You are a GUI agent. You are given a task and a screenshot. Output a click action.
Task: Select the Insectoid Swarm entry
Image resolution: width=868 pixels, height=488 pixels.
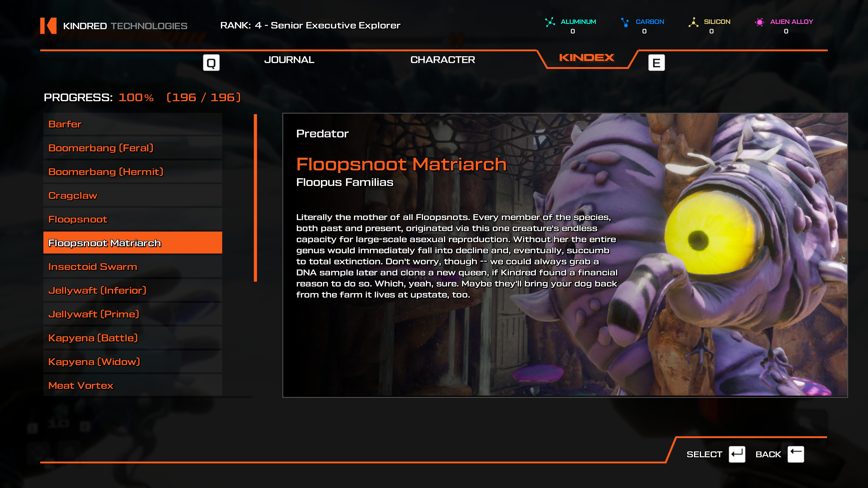132,267
